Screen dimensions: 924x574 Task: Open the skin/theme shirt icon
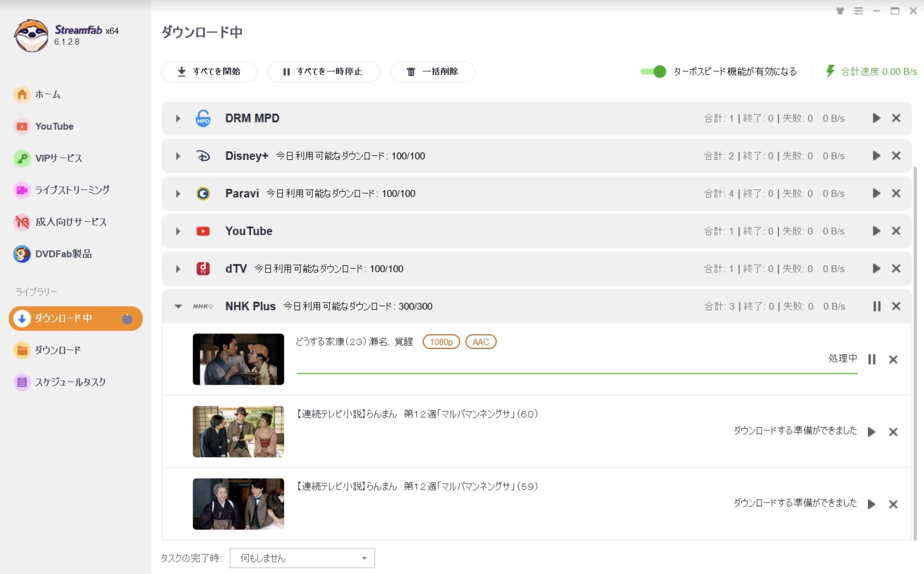click(840, 11)
